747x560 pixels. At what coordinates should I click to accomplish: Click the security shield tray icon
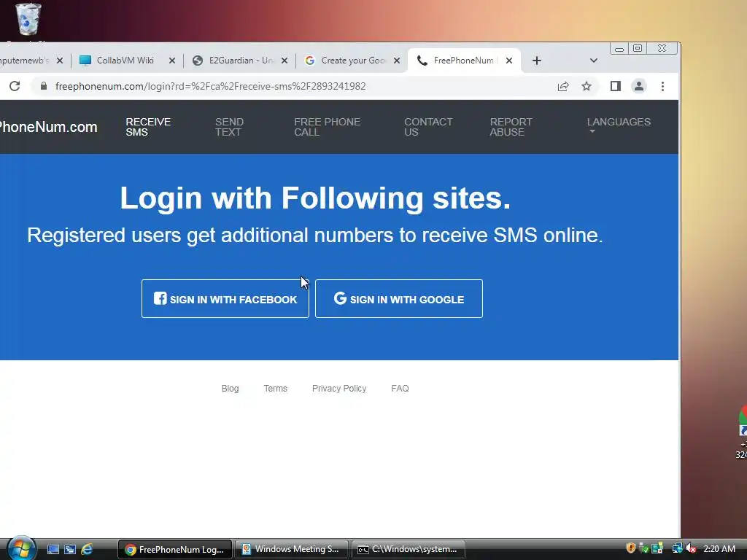tap(631, 548)
